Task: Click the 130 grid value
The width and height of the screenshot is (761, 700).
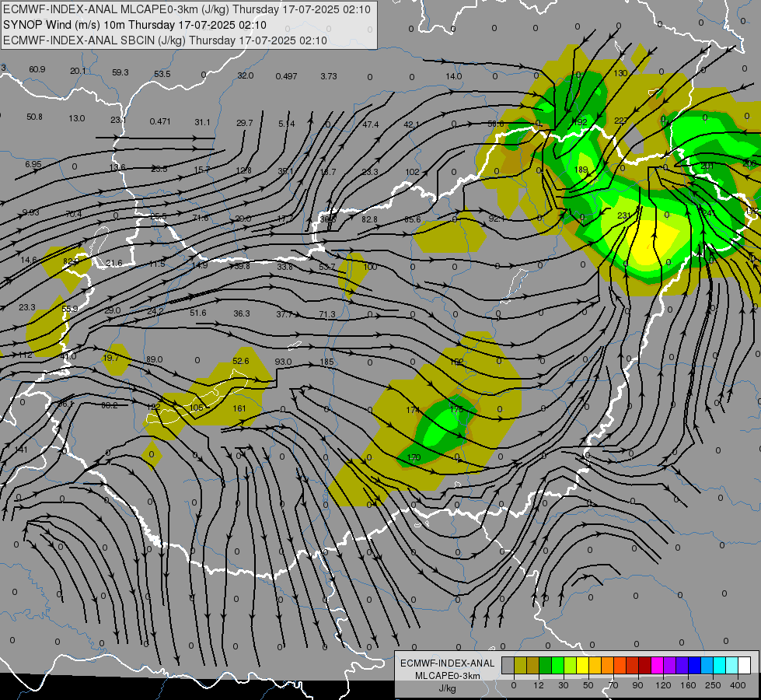Action: [621, 73]
